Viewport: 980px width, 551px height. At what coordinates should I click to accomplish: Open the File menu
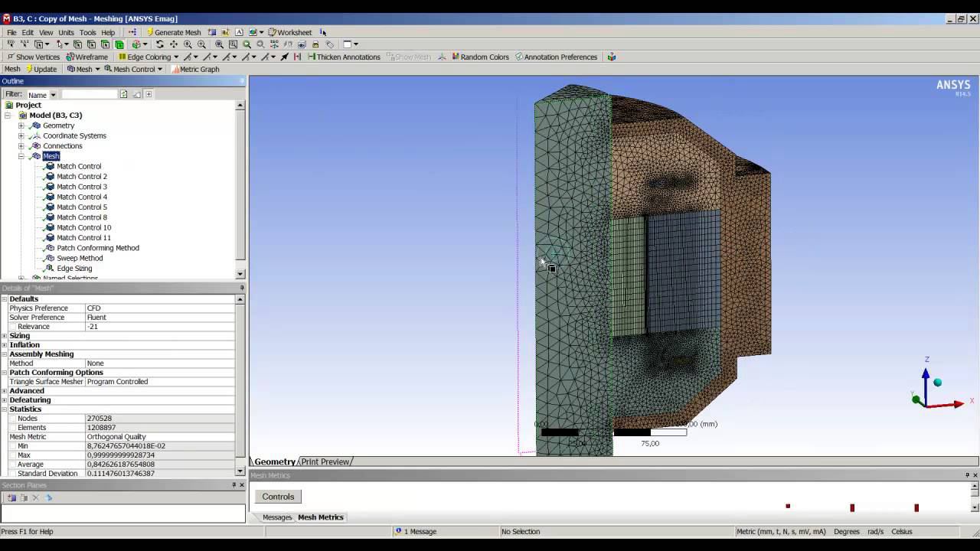point(11,32)
